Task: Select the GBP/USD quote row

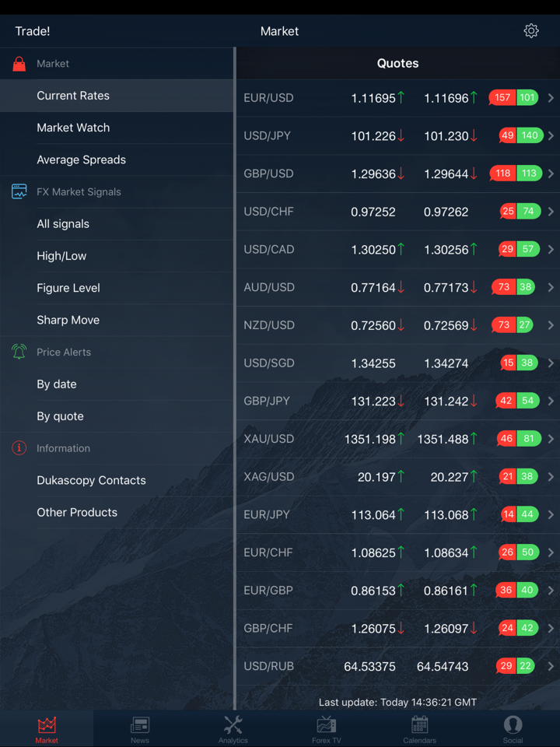Action: [x=358, y=174]
